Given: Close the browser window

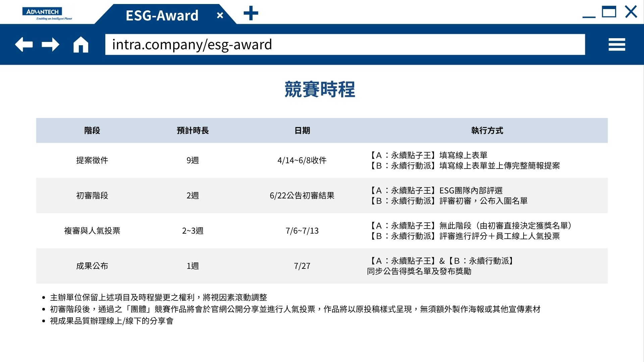Looking at the screenshot, I should click(631, 12).
